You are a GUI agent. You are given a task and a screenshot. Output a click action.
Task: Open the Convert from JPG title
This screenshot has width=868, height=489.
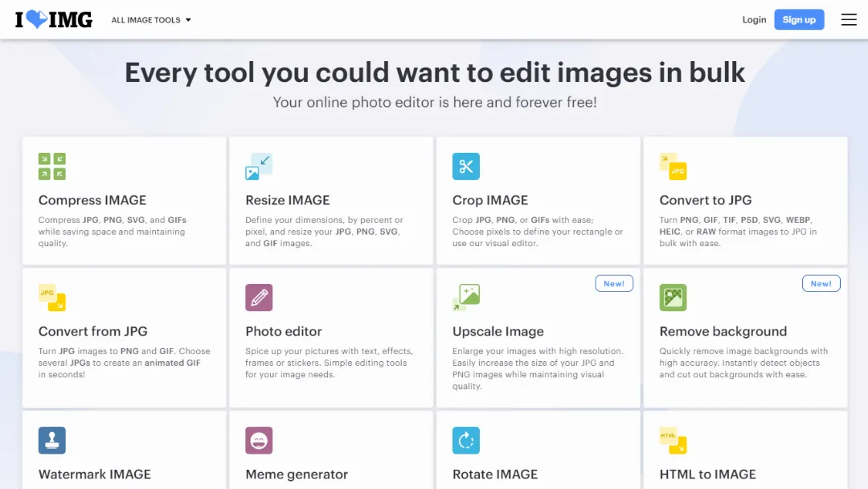[x=93, y=331]
